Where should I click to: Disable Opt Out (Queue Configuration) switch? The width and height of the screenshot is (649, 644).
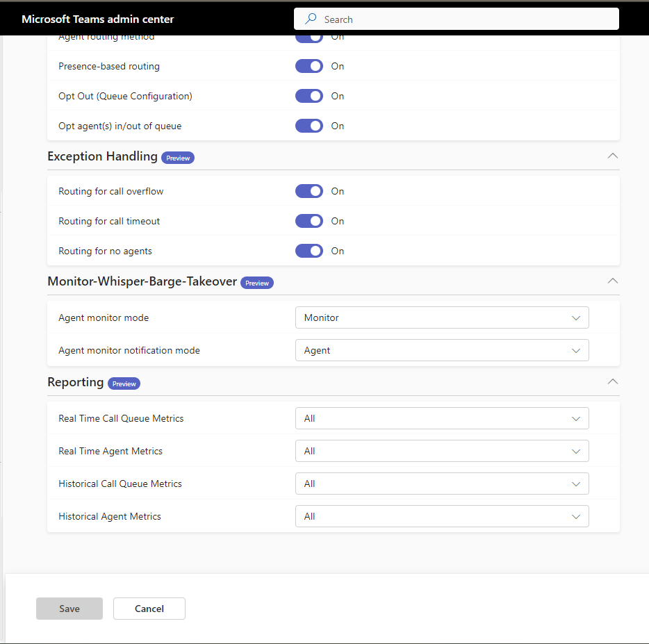click(x=309, y=96)
